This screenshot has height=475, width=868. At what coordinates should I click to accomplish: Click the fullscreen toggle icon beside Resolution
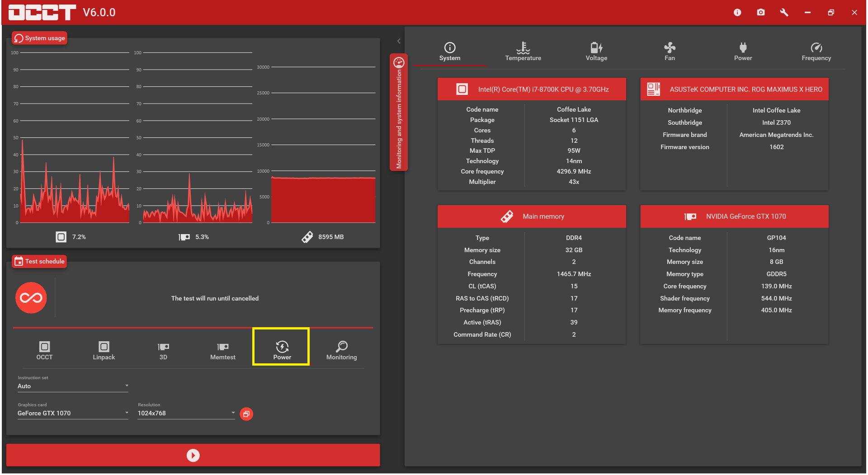tap(246, 414)
